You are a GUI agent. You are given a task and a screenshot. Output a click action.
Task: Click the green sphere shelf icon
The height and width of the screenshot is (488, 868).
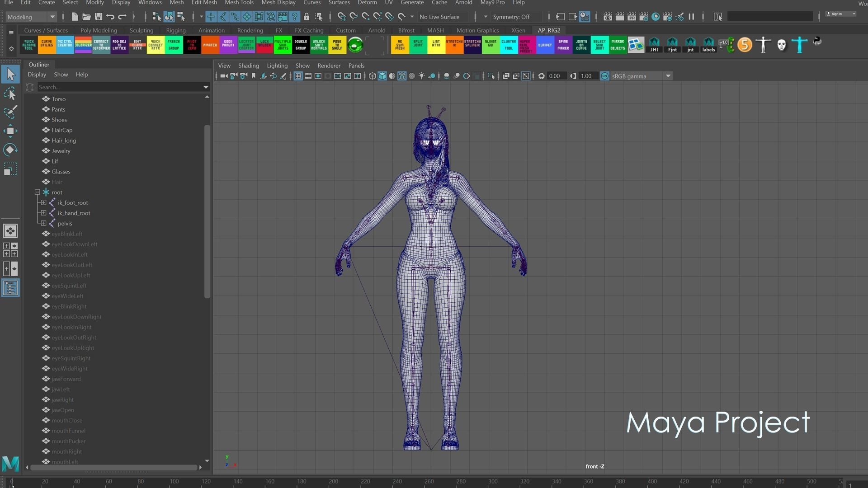(x=355, y=45)
